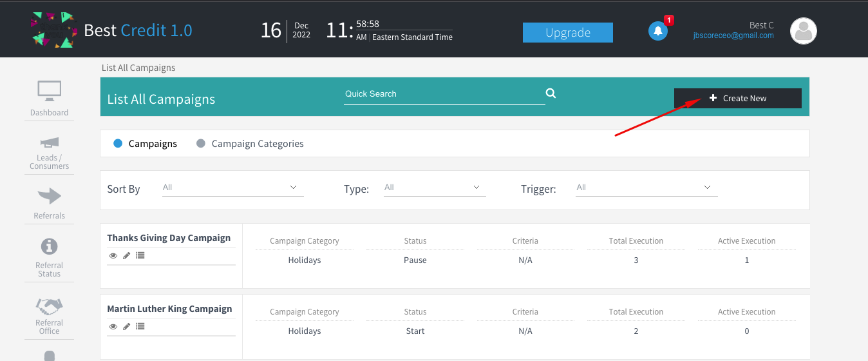Open the Dashboard monitor icon in the sidebar

point(49,92)
